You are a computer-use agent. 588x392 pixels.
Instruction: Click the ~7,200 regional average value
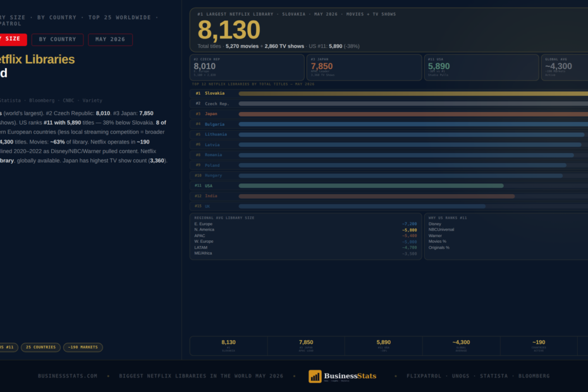409,224
